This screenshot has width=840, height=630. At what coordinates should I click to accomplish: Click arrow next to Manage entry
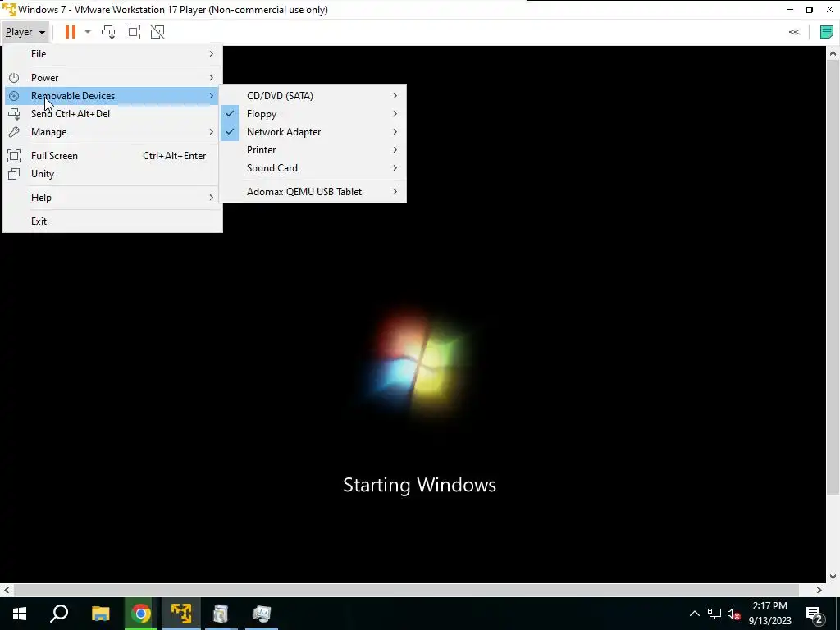tap(211, 132)
